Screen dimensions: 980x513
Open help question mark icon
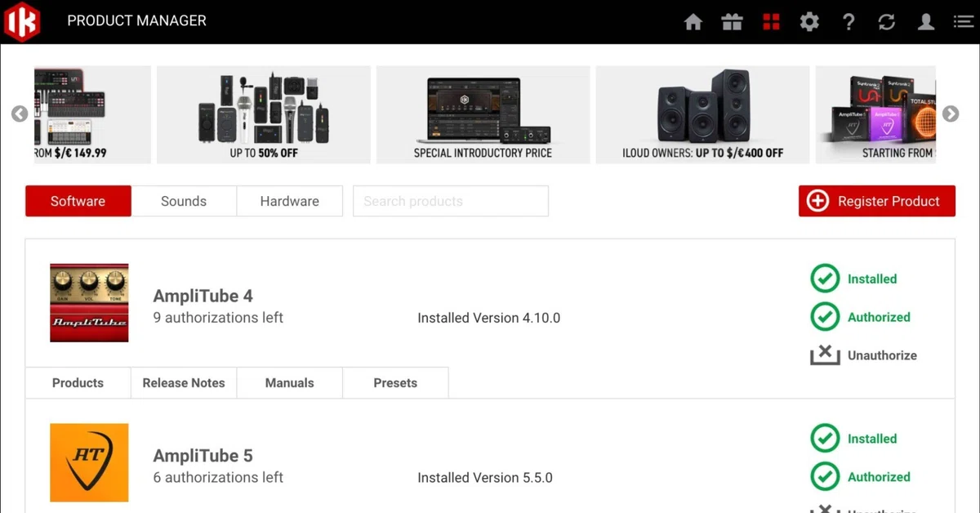tap(849, 22)
